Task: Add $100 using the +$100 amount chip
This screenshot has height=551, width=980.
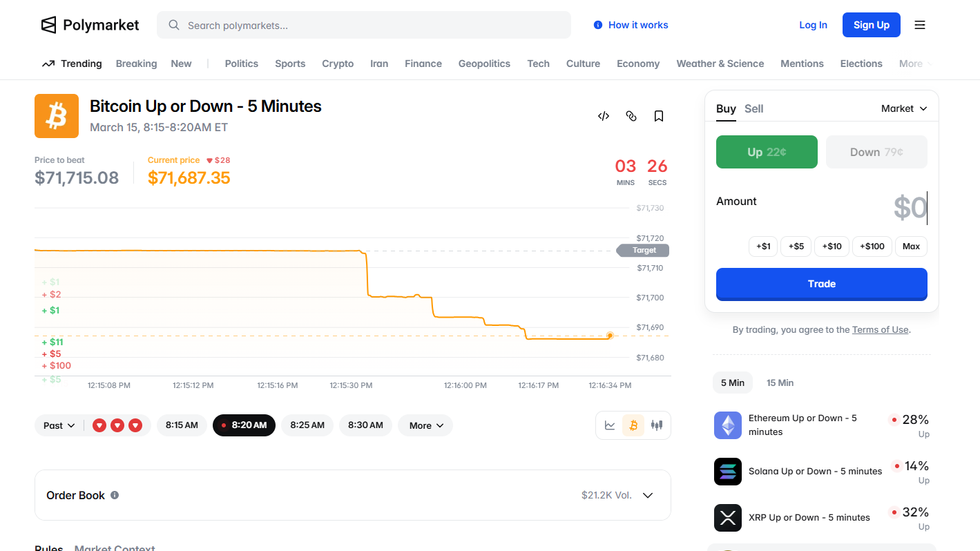Action: tap(872, 246)
